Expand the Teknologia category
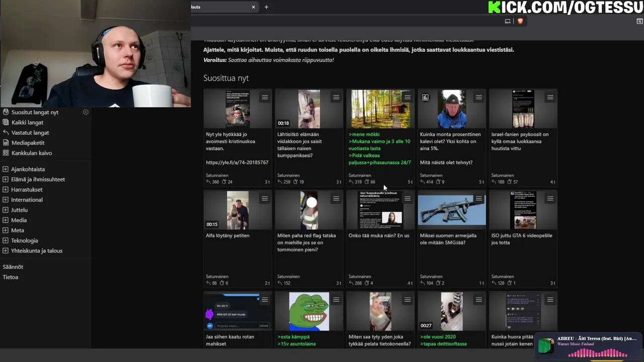 [6, 240]
